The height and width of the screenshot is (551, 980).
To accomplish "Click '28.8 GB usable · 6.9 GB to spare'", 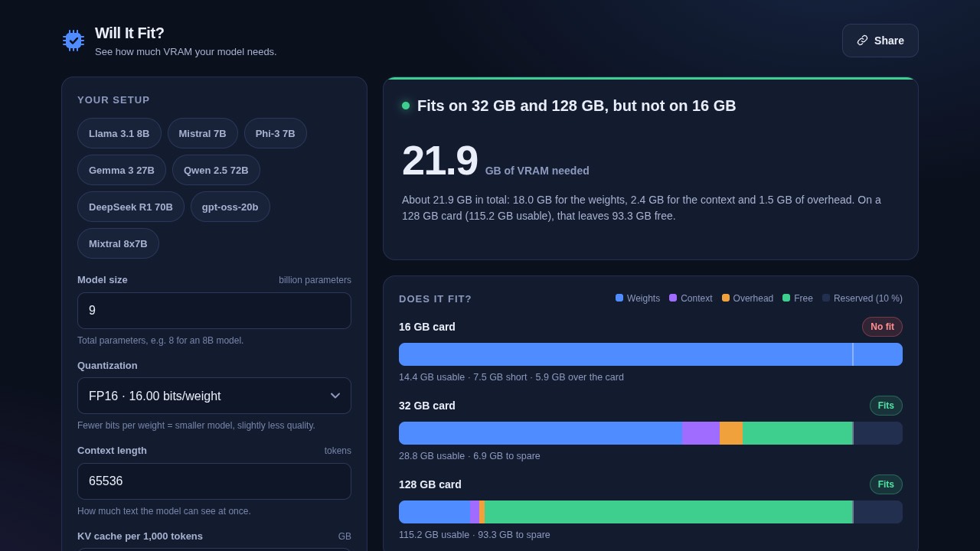I will (x=469, y=456).
